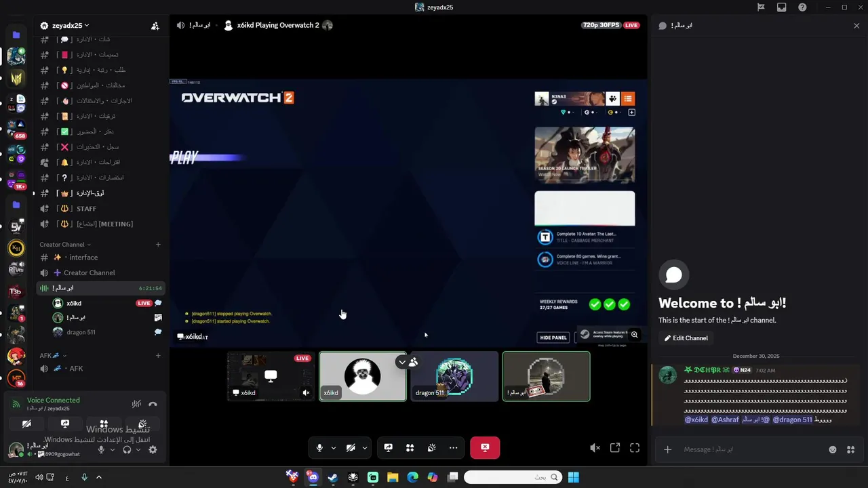Open Discord help question mark icon

point(803,7)
